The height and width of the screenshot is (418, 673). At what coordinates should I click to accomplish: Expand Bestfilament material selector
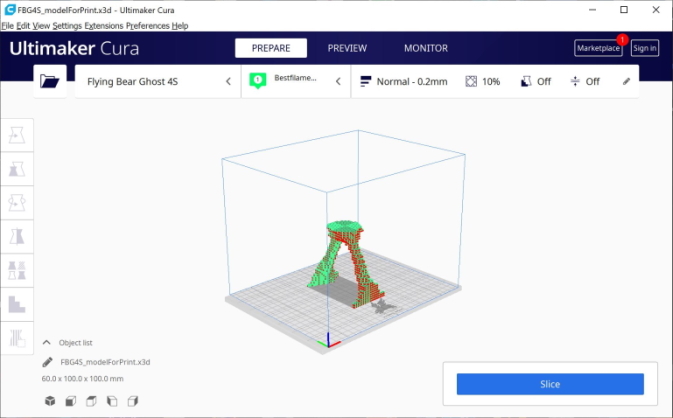pyautogui.click(x=296, y=82)
